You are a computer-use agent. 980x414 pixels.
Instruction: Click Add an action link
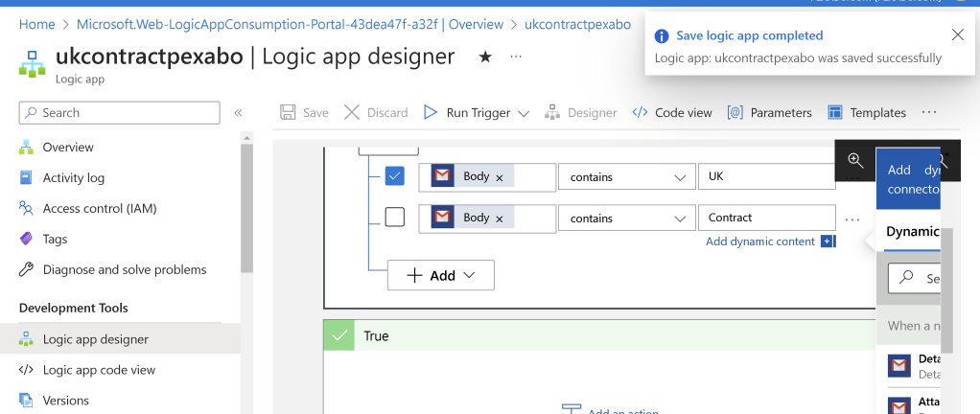click(x=622, y=411)
